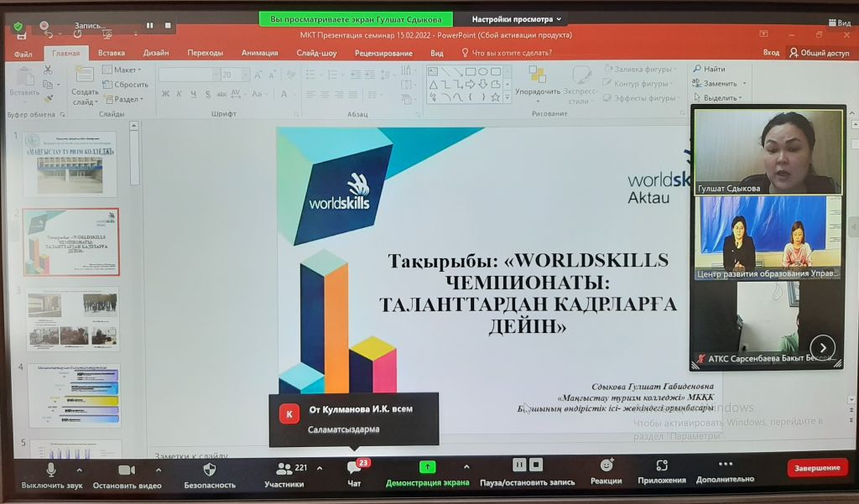Switch to Главная ribbon tab
859x504 pixels.
click(65, 53)
